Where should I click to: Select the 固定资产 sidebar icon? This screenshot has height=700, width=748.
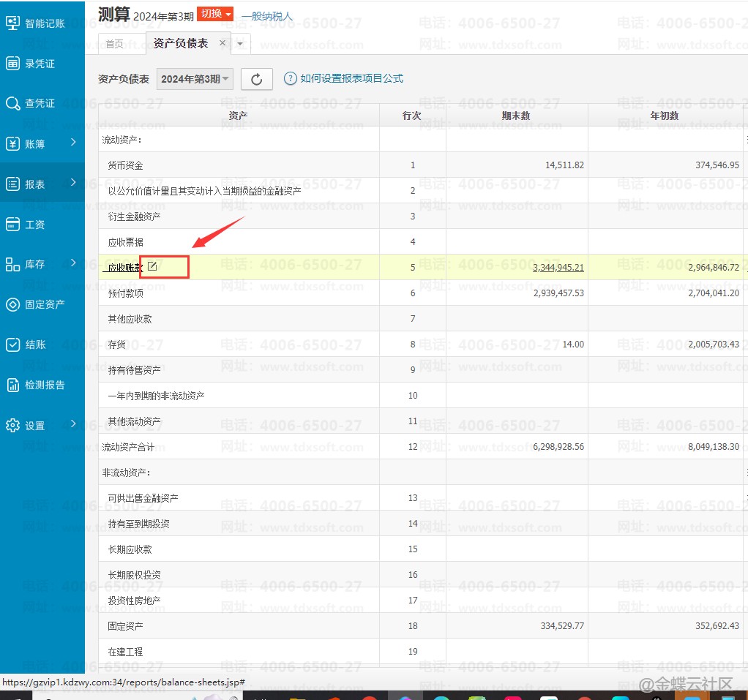point(12,304)
